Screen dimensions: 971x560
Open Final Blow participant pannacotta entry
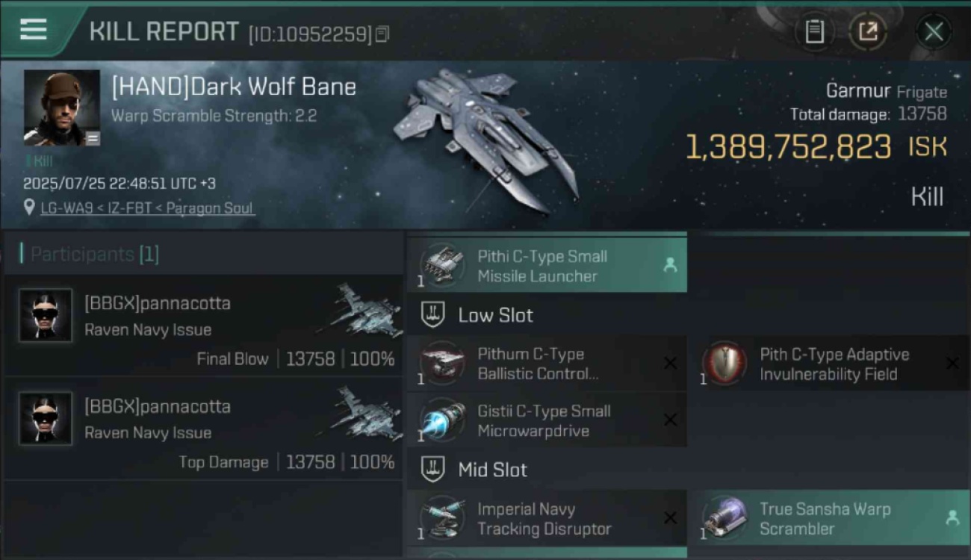pyautogui.click(x=203, y=326)
